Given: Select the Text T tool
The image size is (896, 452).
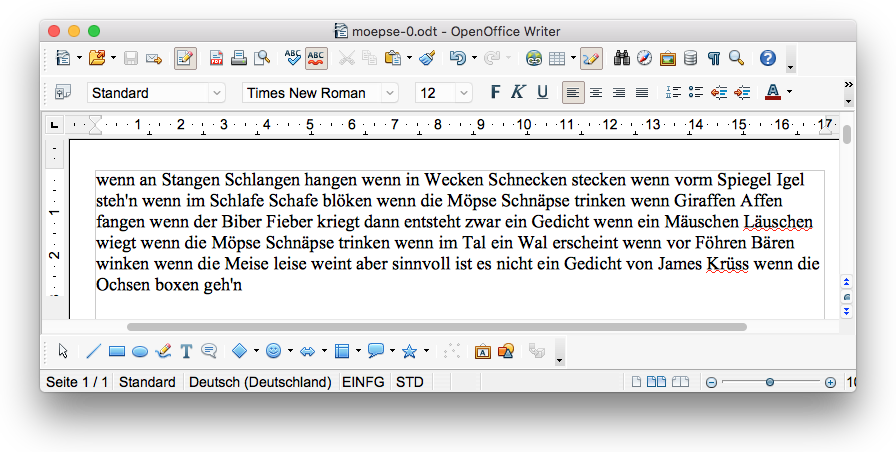Looking at the screenshot, I should [186, 351].
